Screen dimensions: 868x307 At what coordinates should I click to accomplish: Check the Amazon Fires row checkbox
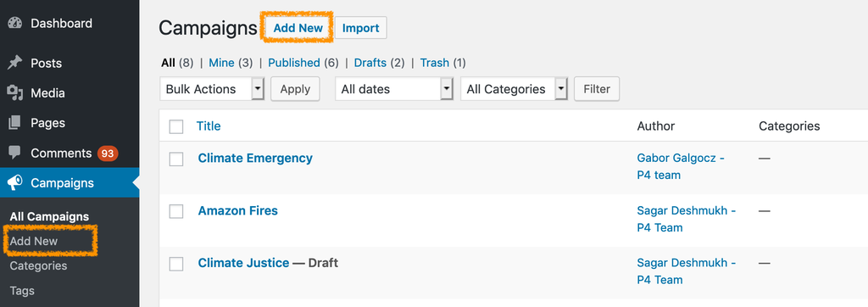tap(176, 212)
